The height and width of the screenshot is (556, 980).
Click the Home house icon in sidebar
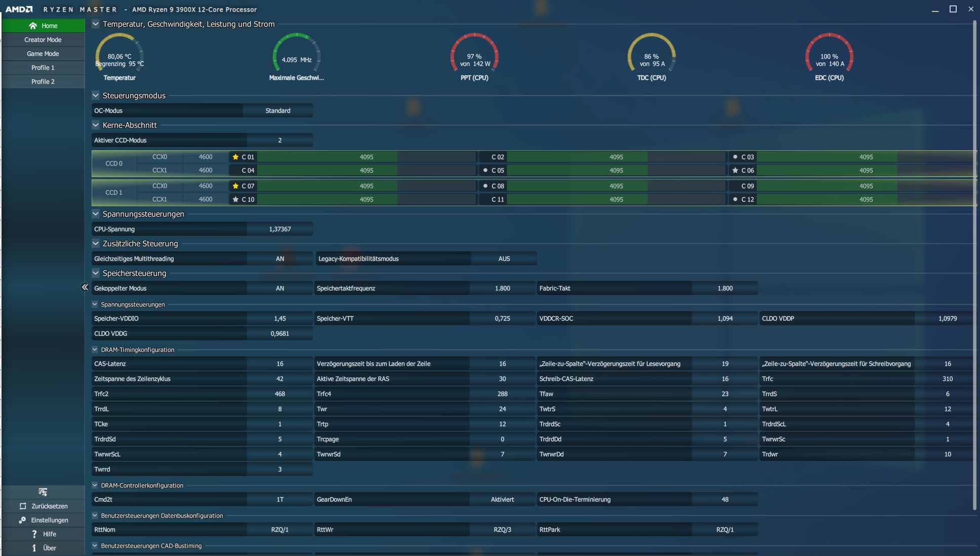click(x=33, y=26)
